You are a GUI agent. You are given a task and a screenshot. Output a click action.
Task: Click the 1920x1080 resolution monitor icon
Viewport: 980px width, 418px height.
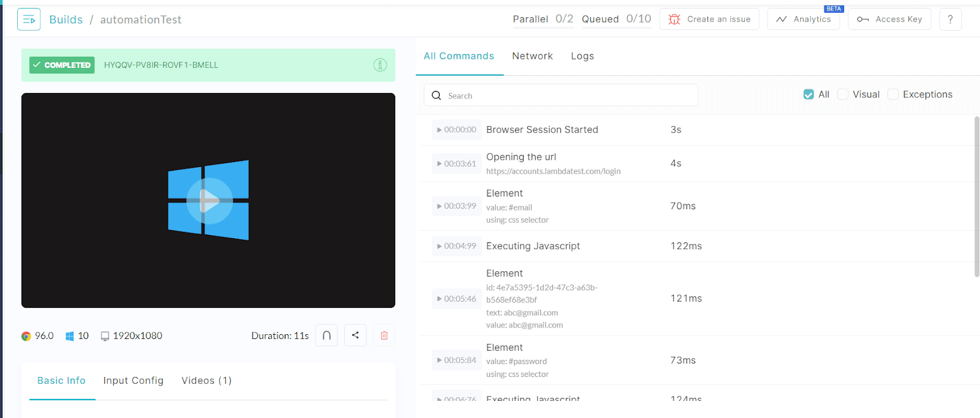pos(105,336)
